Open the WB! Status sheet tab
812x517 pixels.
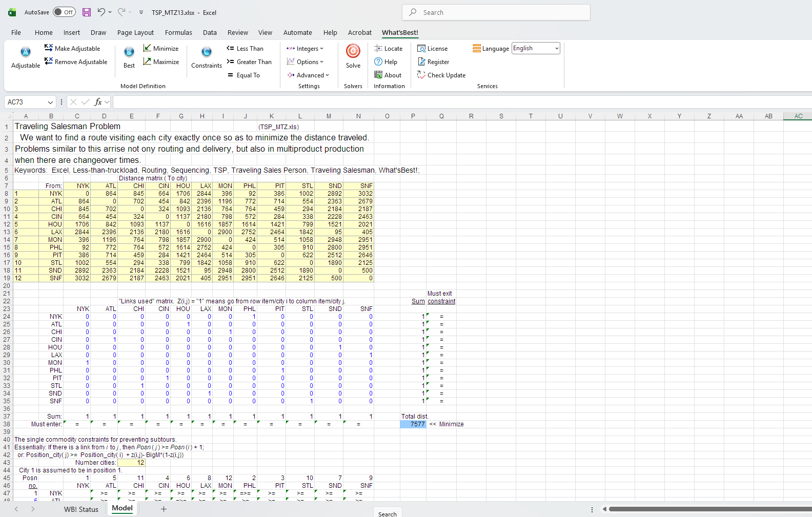click(81, 509)
